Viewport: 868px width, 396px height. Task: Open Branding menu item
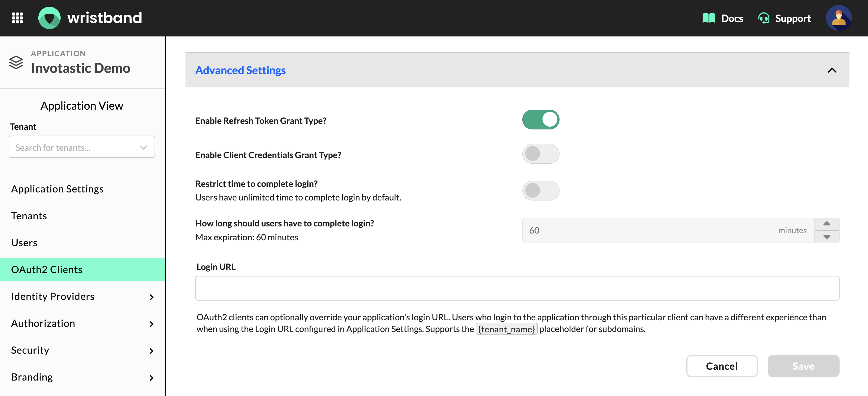(x=32, y=377)
